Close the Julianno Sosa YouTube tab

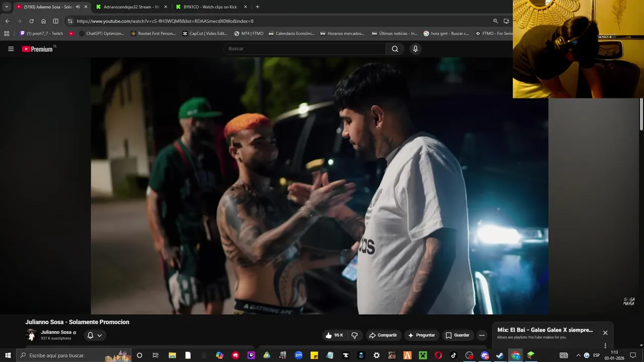(86, 7)
